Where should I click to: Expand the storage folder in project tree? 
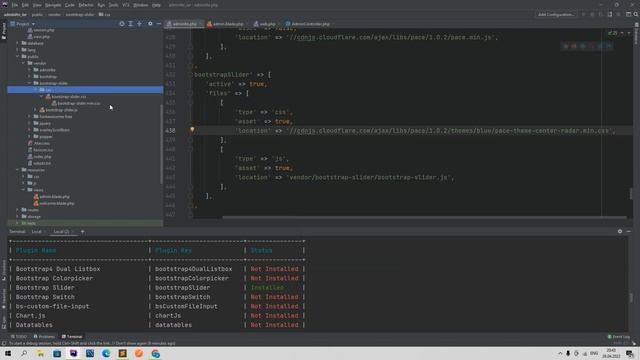(x=18, y=217)
